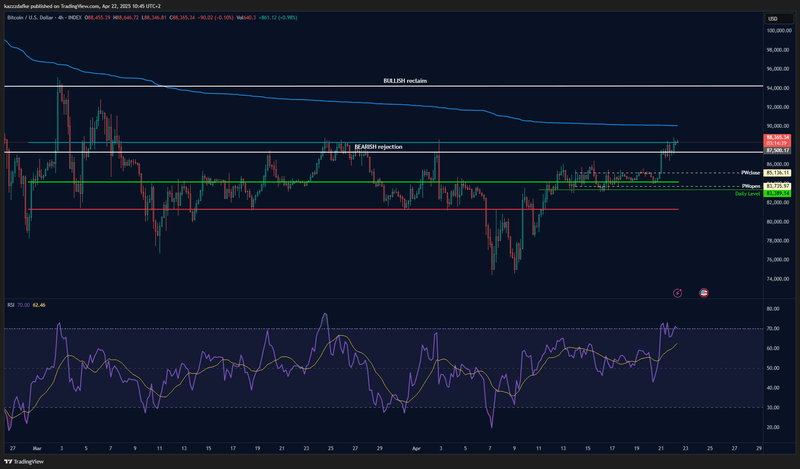Viewport: 800px width, 469px height.
Task: Click the PWopen level label
Action: point(751,186)
